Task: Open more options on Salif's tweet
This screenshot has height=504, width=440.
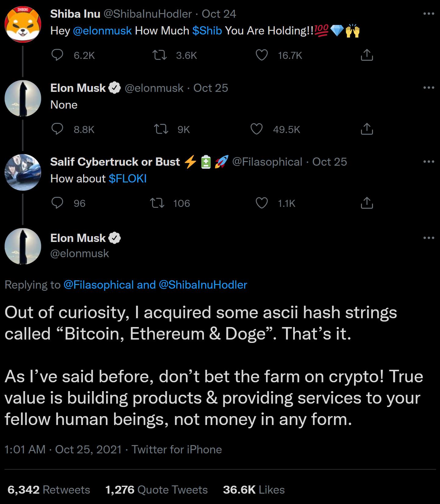Action: (x=429, y=162)
